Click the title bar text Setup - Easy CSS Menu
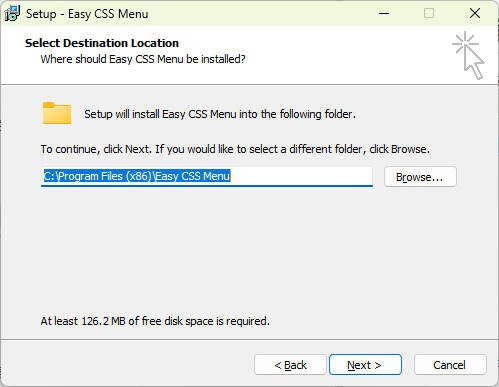 (x=87, y=14)
